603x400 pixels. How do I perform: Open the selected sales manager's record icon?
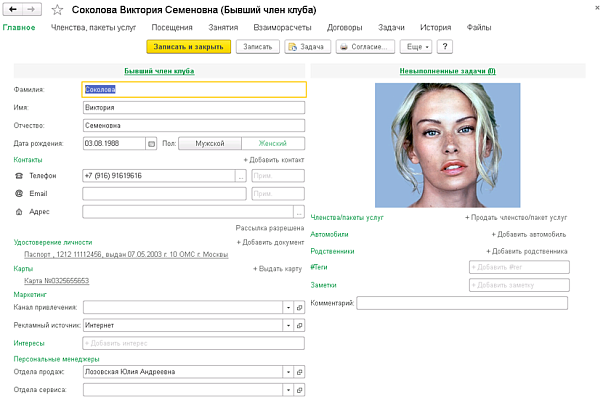tap(299, 372)
